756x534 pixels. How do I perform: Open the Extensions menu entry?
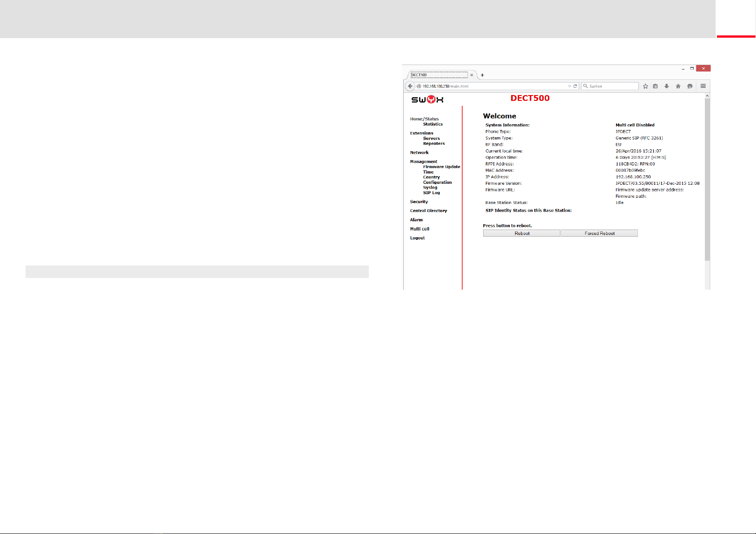[422, 133]
